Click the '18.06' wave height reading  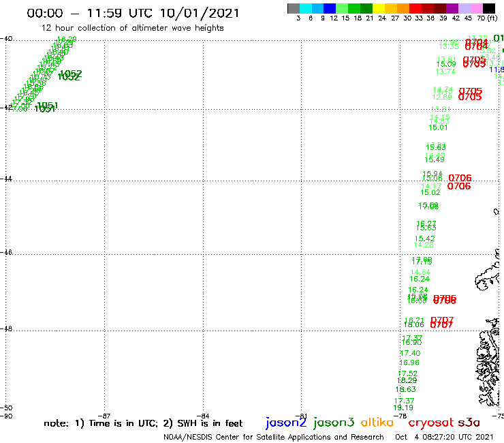click(x=414, y=325)
